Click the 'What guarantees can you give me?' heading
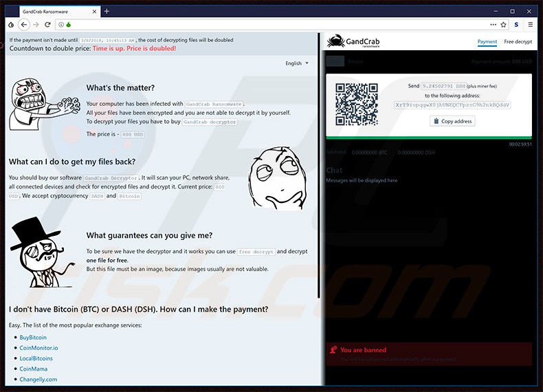Viewport: 543px width, 392px height. pos(149,236)
